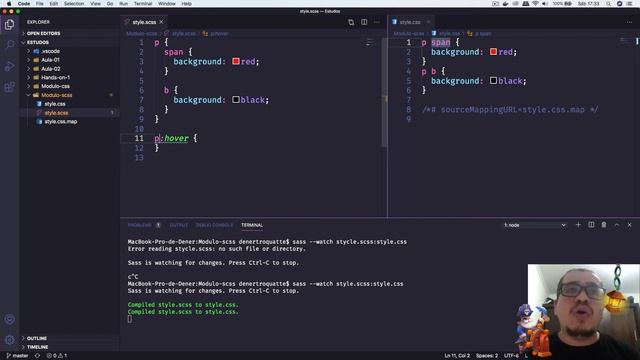Kill the terminal with the trash icon
The width and height of the screenshot is (640, 360).
604,225
